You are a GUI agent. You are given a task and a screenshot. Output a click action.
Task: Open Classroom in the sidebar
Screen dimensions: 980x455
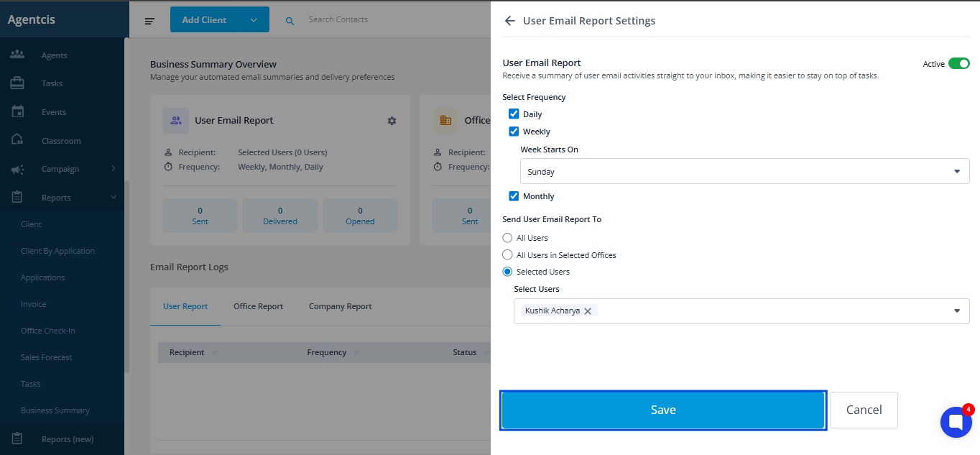coord(60,141)
